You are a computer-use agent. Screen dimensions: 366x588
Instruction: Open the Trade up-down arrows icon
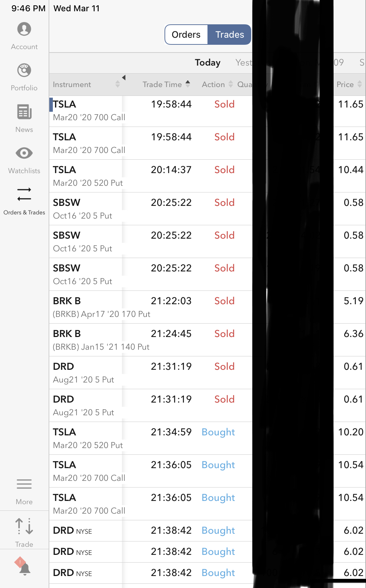(x=24, y=526)
